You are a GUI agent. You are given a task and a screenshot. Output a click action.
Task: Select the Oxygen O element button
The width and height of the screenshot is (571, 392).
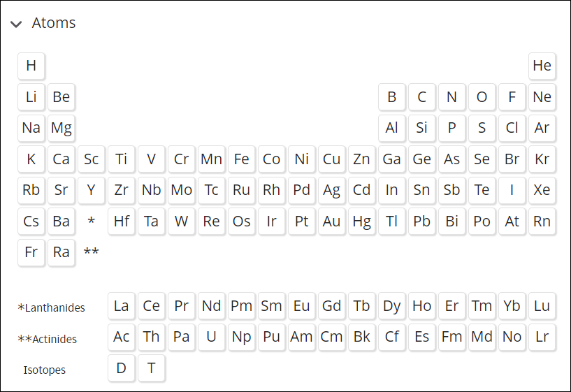click(482, 97)
